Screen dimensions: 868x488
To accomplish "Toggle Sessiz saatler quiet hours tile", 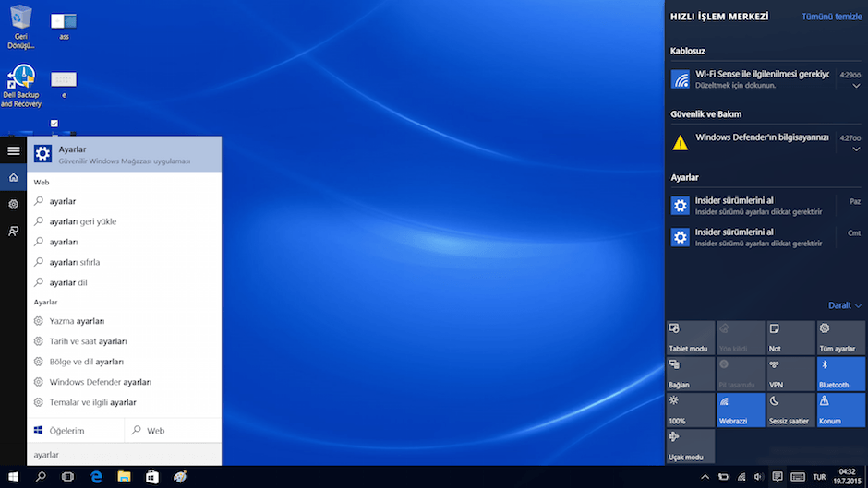I will tap(790, 410).
